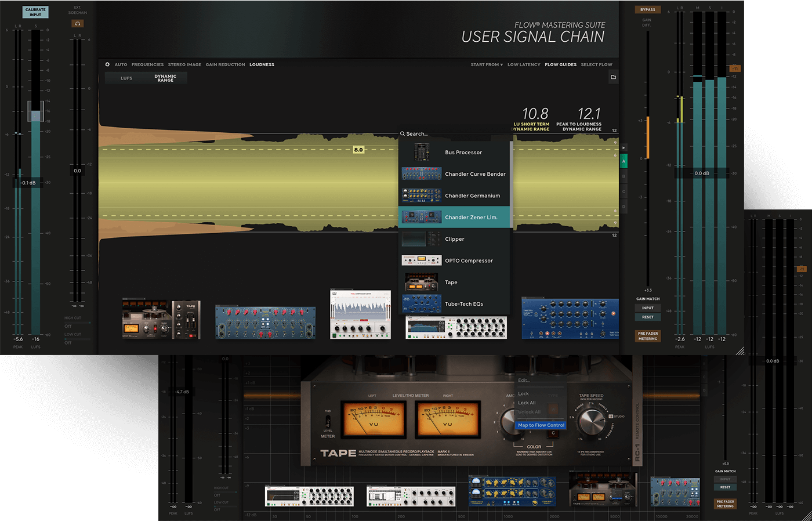Open the settings gear icon

[x=107, y=64]
